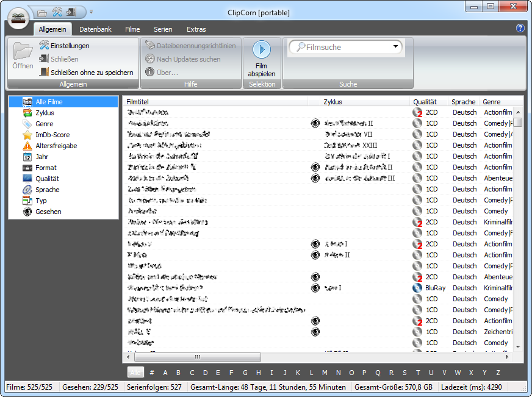Select ImDb-Score in the sidebar
Screen dimensions: 532x397
point(52,135)
